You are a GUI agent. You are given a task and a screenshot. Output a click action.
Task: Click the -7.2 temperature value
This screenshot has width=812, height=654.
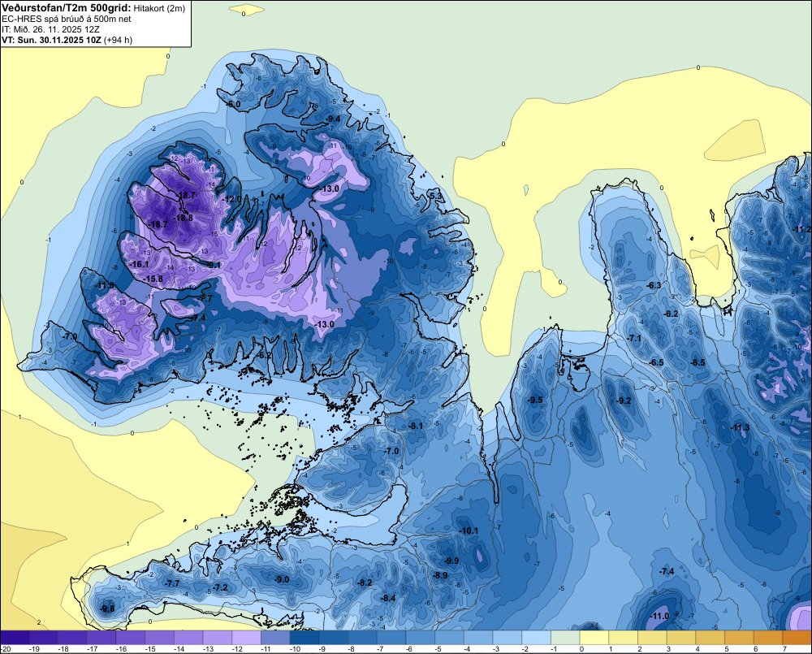[220, 587]
